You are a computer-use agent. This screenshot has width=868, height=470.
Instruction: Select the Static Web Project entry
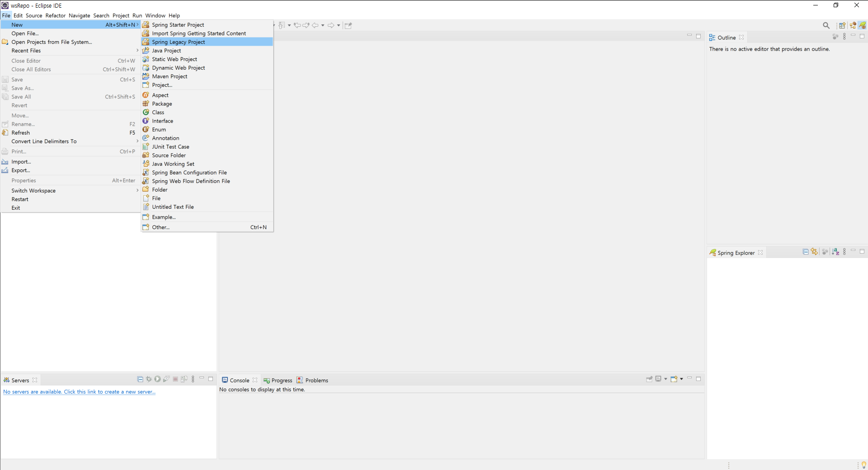tap(207, 59)
